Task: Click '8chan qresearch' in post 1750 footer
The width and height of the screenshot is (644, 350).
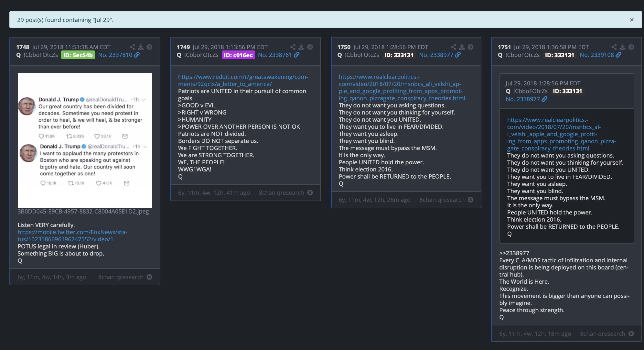Action: pos(442,200)
